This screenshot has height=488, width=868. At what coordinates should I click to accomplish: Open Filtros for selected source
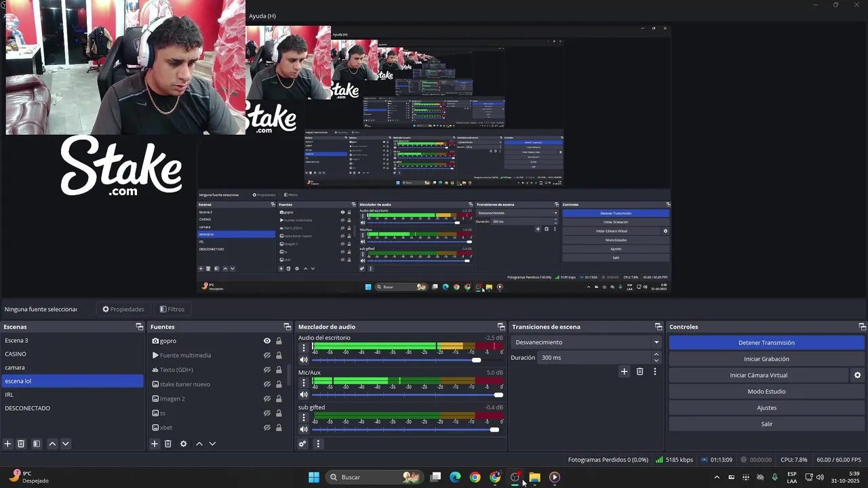(172, 309)
